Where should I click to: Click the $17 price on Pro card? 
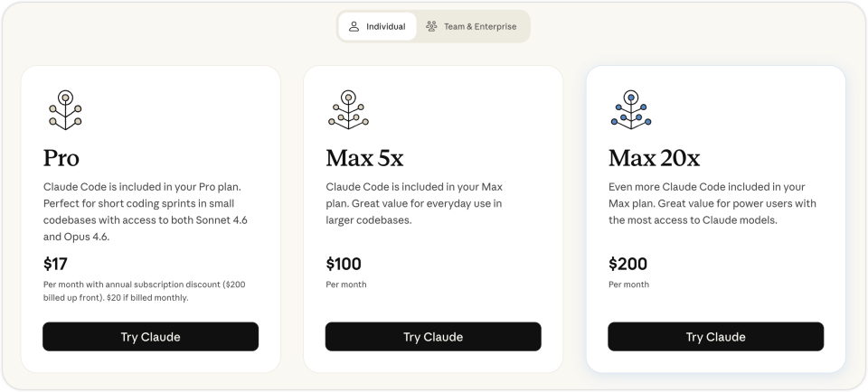click(56, 264)
